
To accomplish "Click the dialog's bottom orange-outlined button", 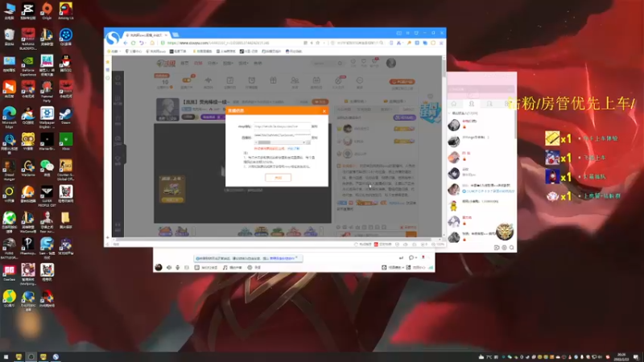I will pyautogui.click(x=278, y=178).
